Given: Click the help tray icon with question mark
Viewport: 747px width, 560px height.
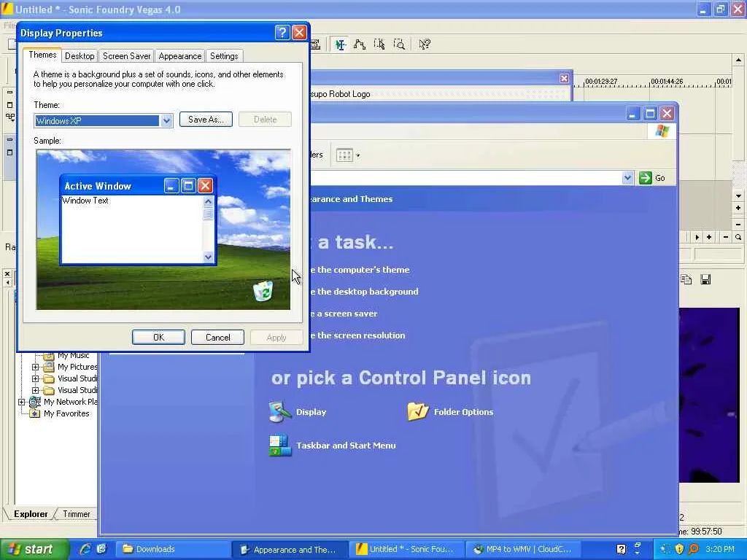Looking at the screenshot, I should (x=622, y=549).
